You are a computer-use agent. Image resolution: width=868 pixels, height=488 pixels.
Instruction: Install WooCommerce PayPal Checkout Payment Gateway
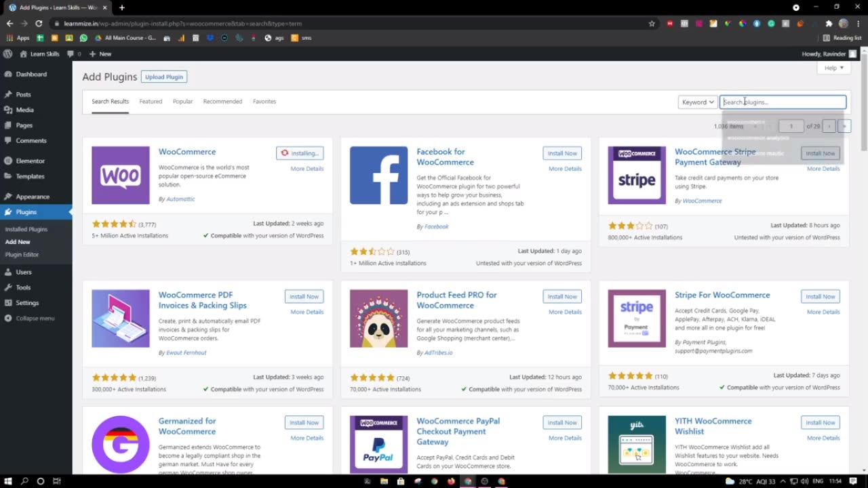coord(562,422)
